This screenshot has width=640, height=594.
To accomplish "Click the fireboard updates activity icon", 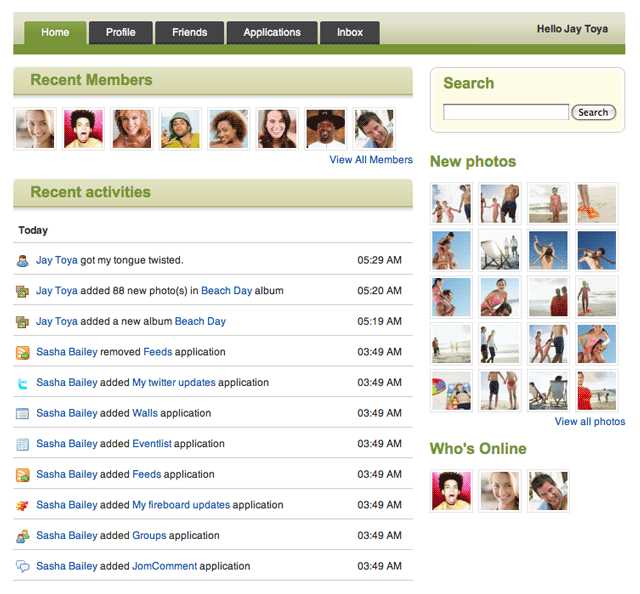I will click(x=22, y=505).
